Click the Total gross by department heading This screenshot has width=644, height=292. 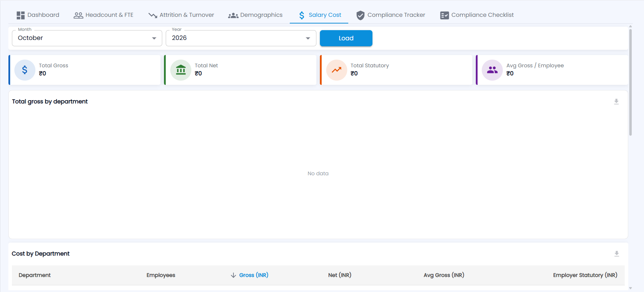click(50, 102)
